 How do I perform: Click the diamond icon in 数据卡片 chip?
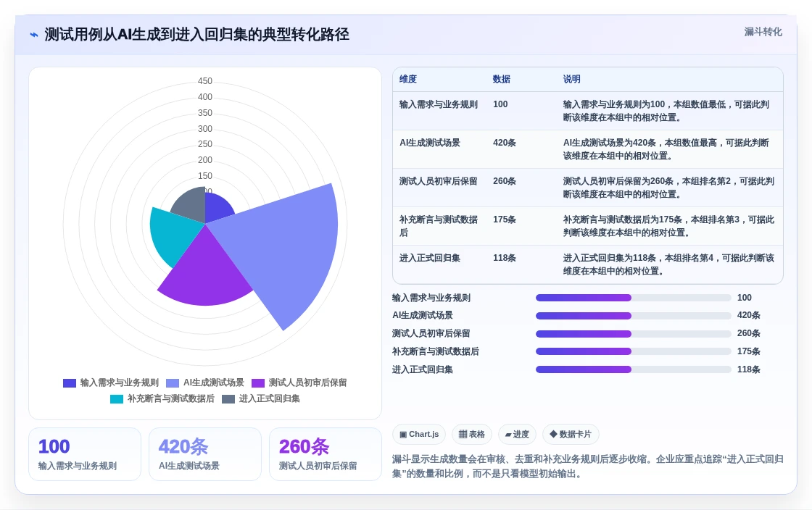pos(553,435)
